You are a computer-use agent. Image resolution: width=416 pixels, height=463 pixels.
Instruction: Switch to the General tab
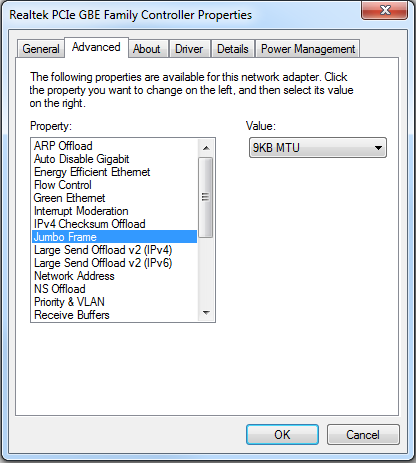click(x=41, y=49)
